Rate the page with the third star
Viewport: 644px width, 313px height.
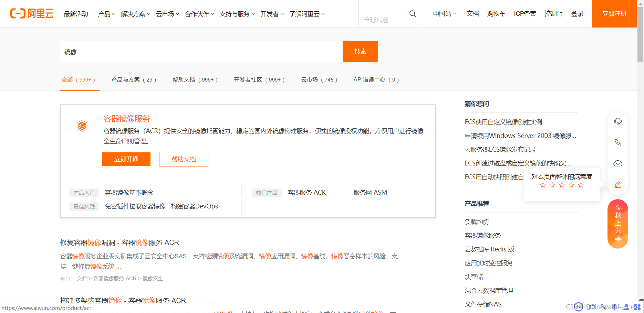(x=562, y=185)
